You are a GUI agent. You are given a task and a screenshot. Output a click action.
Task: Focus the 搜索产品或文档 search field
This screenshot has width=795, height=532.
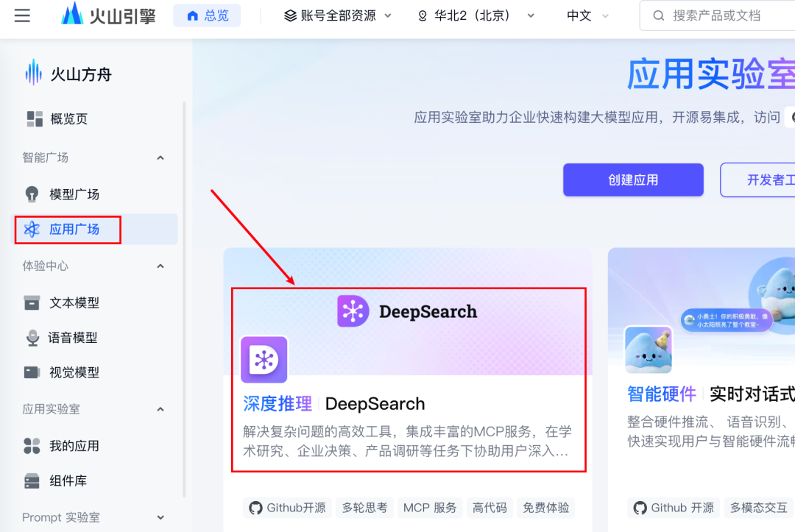[718, 15]
